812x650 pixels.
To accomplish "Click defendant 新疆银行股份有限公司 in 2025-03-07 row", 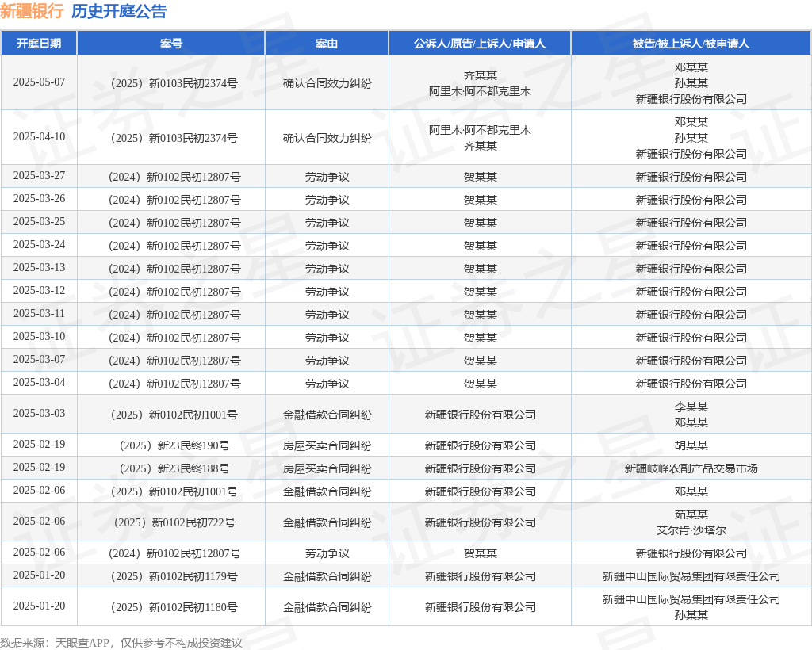I will [x=691, y=361].
